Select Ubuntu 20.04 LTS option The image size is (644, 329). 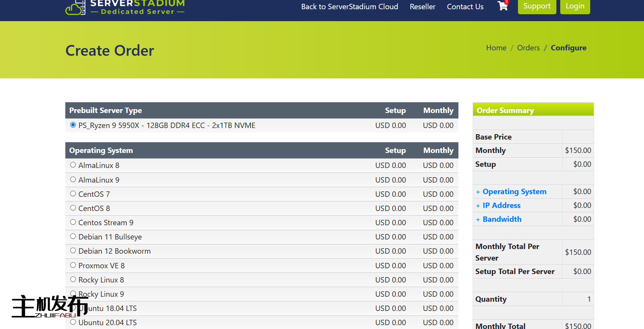[73, 322]
